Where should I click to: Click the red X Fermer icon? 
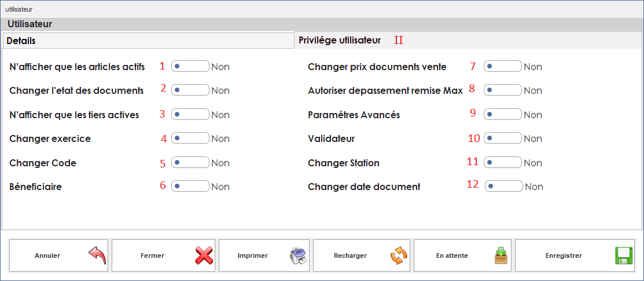(203, 256)
